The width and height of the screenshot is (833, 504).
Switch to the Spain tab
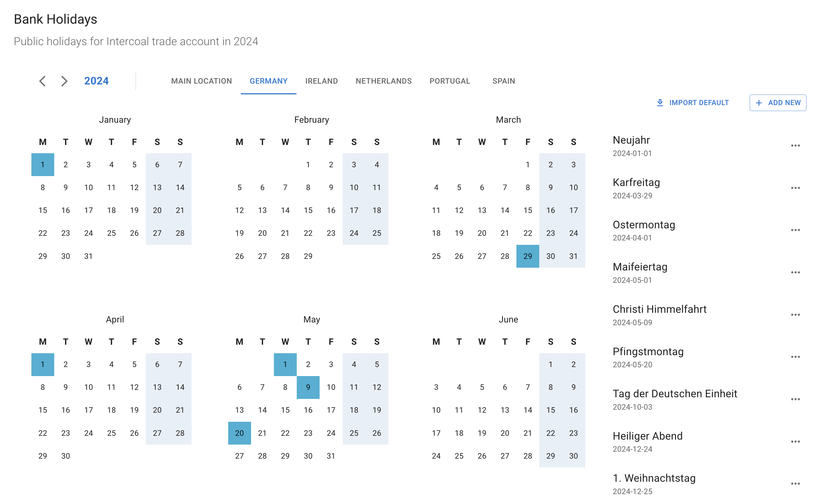[503, 81]
